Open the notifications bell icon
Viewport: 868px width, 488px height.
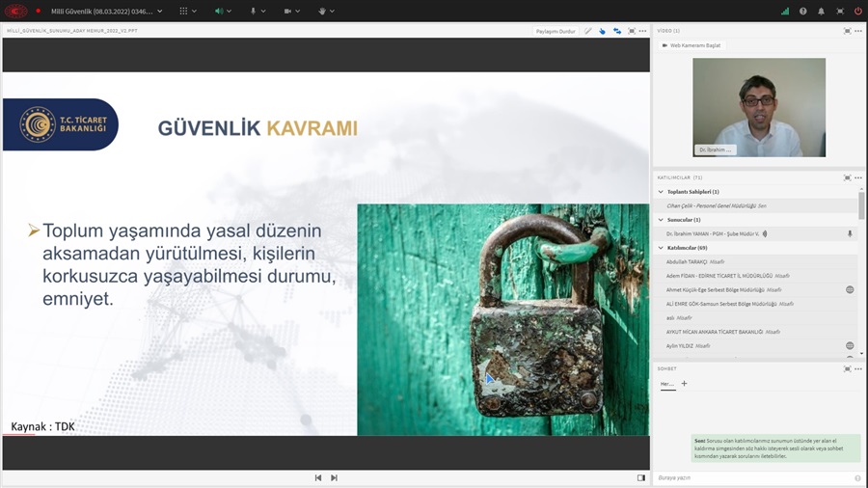821,12
